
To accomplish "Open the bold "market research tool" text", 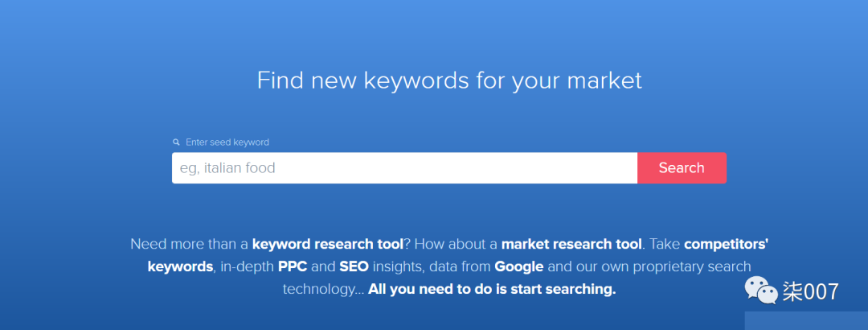I will (571, 244).
